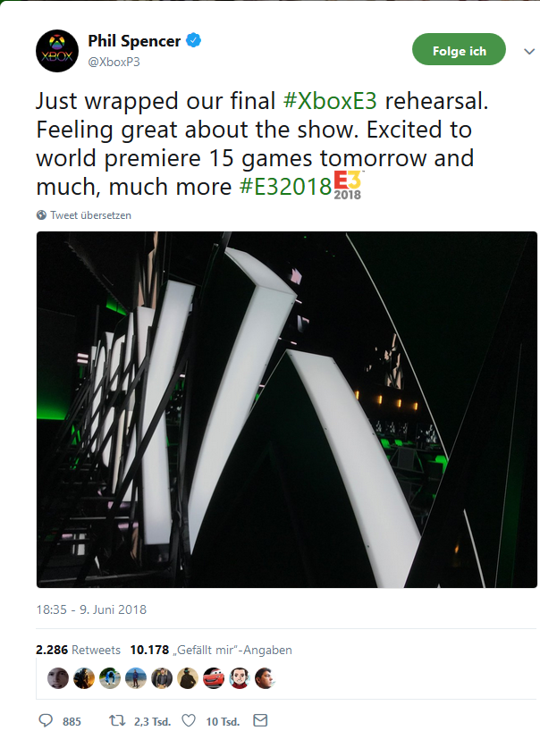This screenshot has width=540, height=756.
Task: Click the globe icon beside translate
Action: (x=41, y=215)
